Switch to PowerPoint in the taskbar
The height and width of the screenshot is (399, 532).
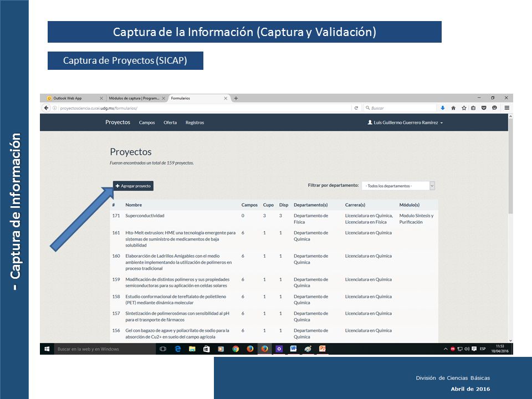pyautogui.click(x=323, y=349)
